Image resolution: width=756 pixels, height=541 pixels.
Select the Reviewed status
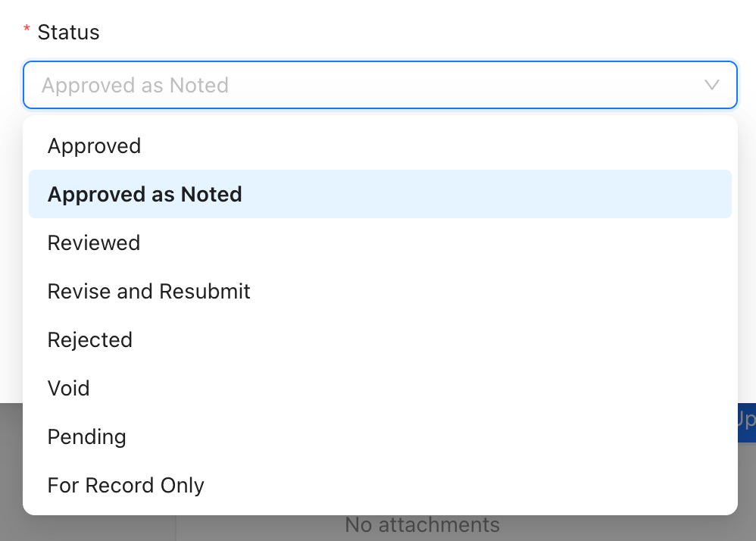click(x=93, y=242)
